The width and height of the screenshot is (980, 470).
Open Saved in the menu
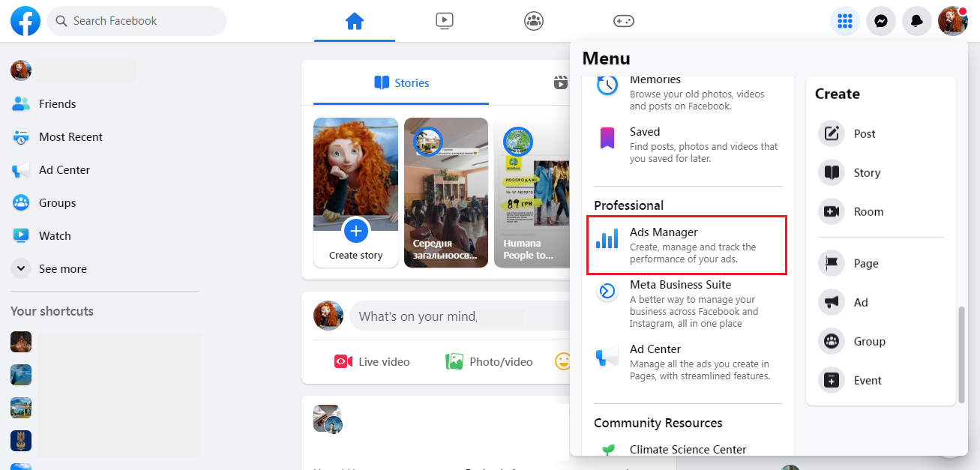point(688,145)
